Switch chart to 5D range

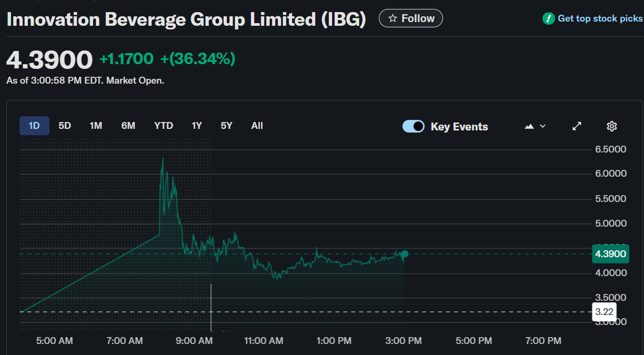pyautogui.click(x=65, y=126)
